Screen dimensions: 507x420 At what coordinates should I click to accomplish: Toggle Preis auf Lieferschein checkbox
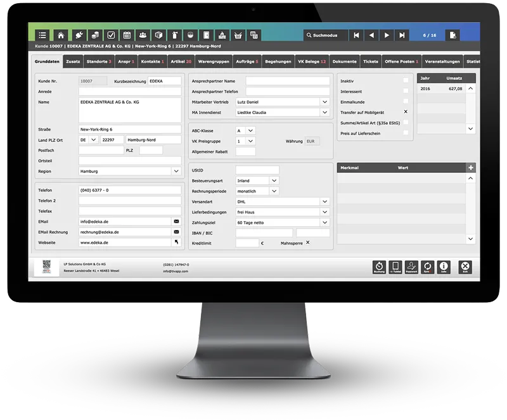coord(406,132)
